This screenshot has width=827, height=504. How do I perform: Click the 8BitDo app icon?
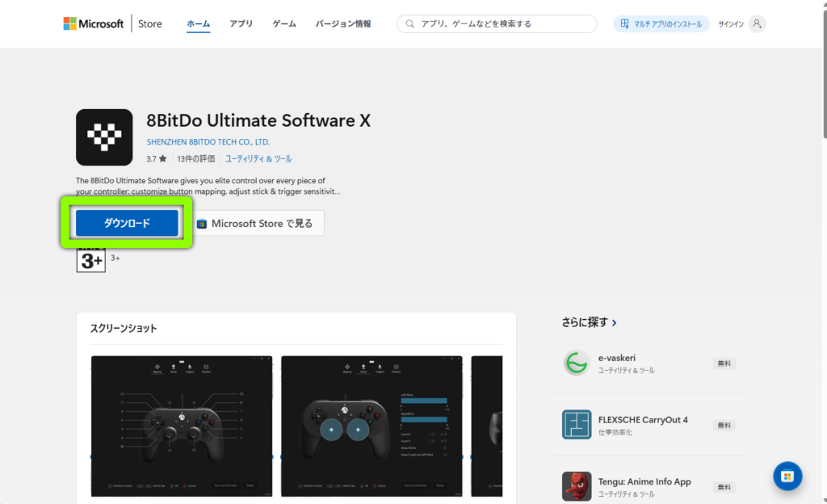104,137
